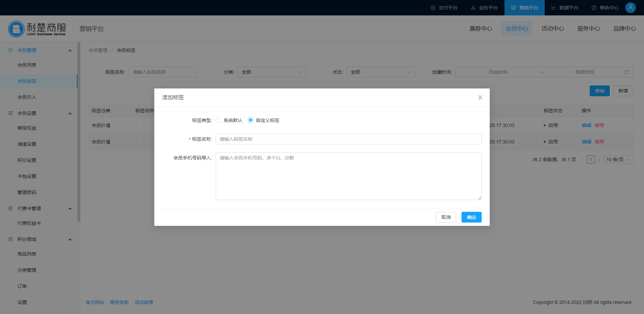Collapse the 会员设置 menu section
Viewport: 644px width, 314px height.
click(70, 114)
